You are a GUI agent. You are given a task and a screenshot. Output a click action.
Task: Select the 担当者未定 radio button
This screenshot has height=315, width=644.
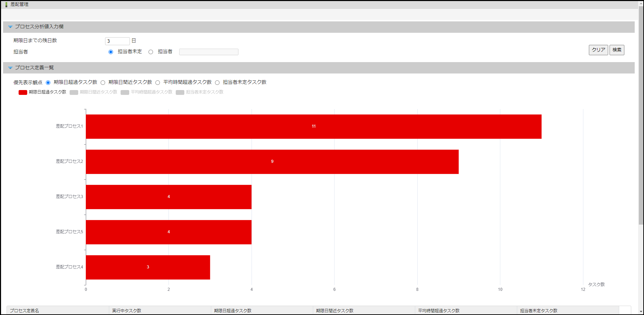111,52
